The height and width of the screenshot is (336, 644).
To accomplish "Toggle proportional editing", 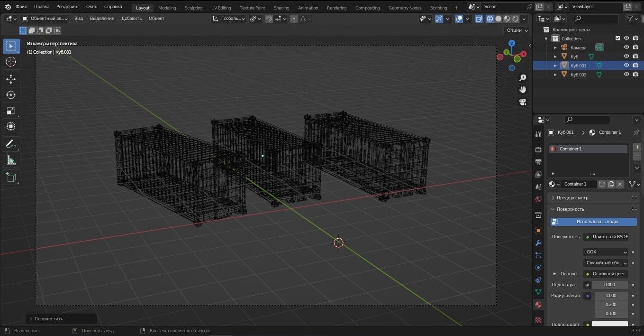I will tap(294, 19).
